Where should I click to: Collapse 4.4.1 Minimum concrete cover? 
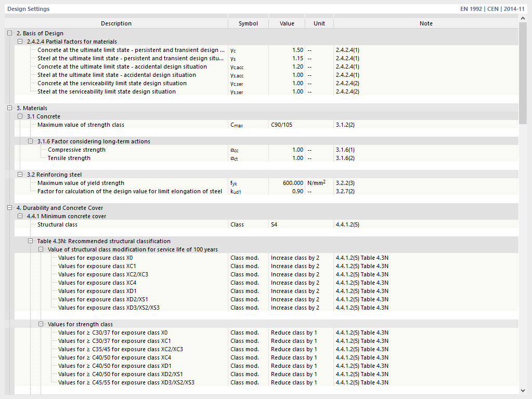(20, 216)
